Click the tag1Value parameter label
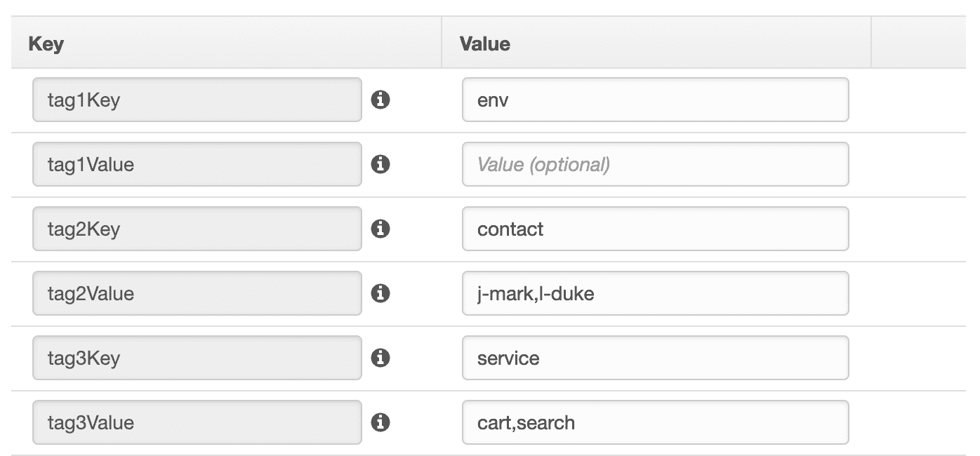This screenshot has width=980, height=456. point(197,164)
